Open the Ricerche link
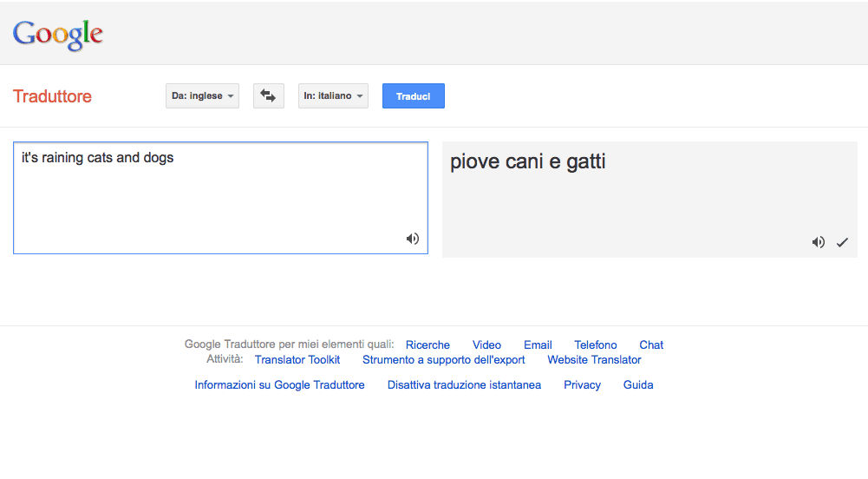 tap(427, 345)
